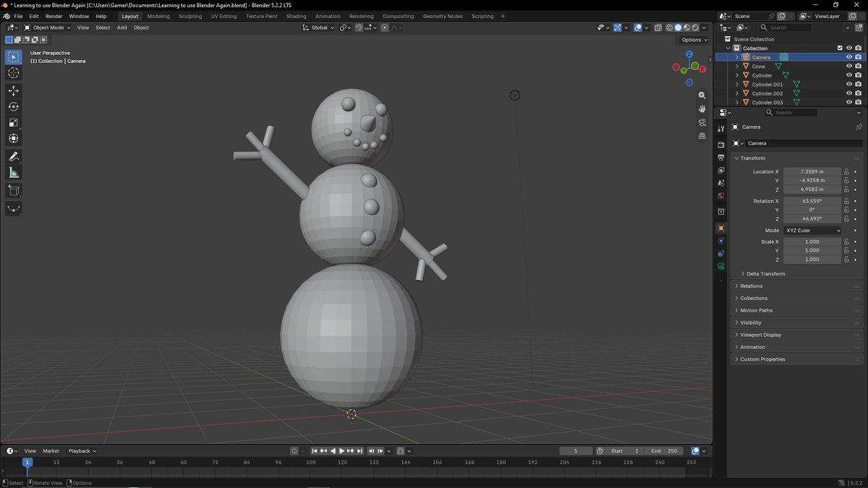Switch to the Modeling workspace tab

pyautogui.click(x=158, y=16)
